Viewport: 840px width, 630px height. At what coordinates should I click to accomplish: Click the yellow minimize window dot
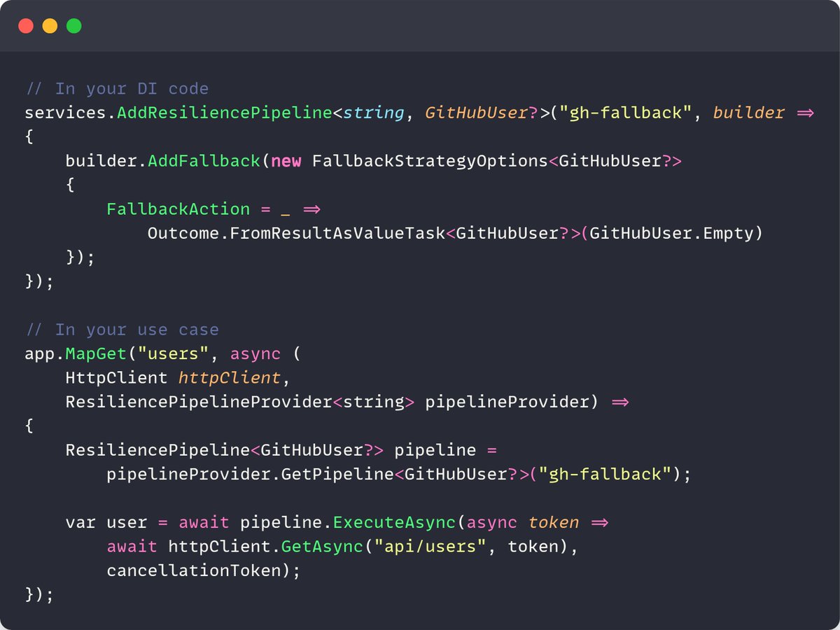click(50, 26)
